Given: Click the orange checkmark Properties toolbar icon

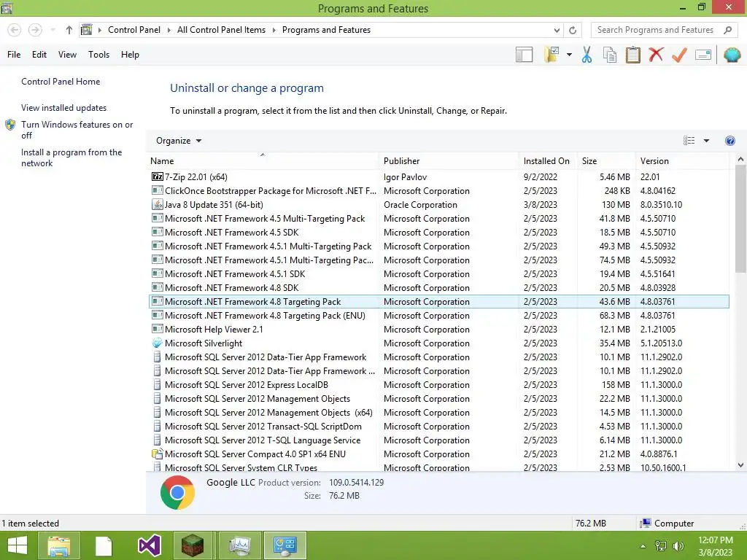Looking at the screenshot, I should (679, 55).
